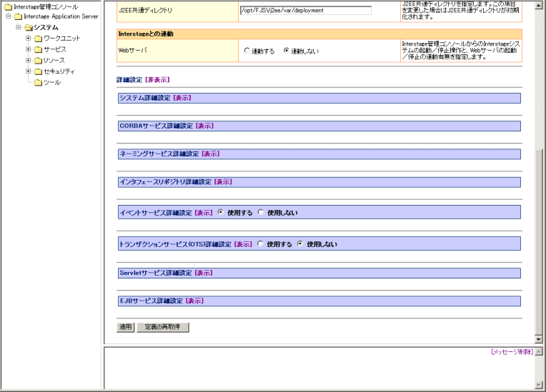Viewport: 546px width, 392px height.
Task: Click the 定義の再取得 button
Action: (162, 327)
